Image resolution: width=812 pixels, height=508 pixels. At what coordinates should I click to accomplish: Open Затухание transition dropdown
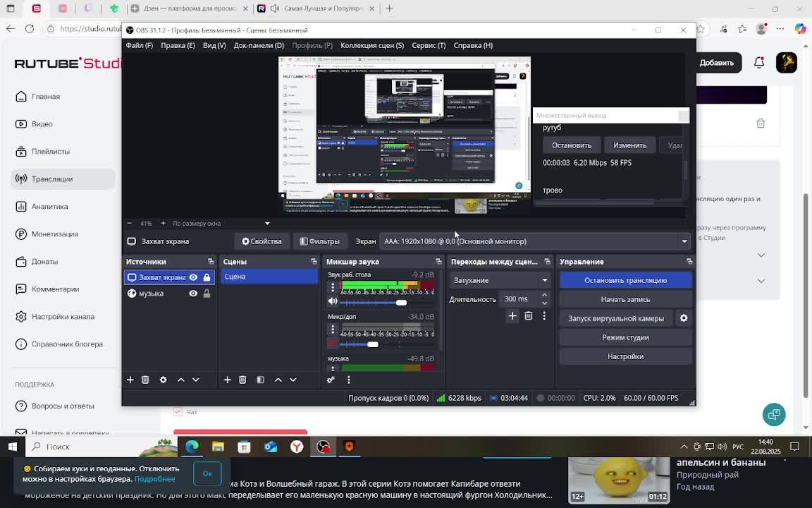click(x=499, y=280)
